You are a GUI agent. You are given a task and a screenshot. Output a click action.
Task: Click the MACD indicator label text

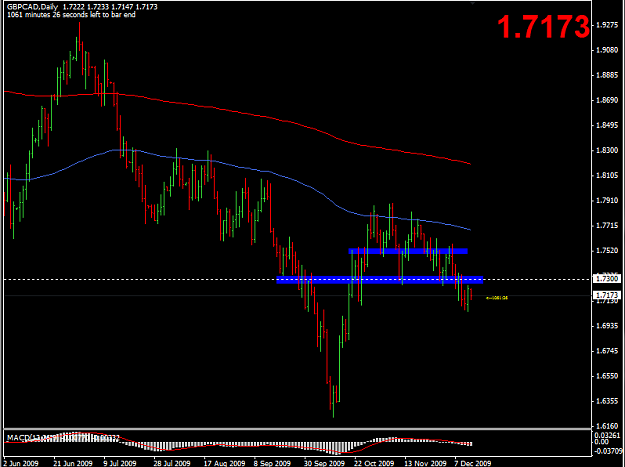[x=63, y=438]
